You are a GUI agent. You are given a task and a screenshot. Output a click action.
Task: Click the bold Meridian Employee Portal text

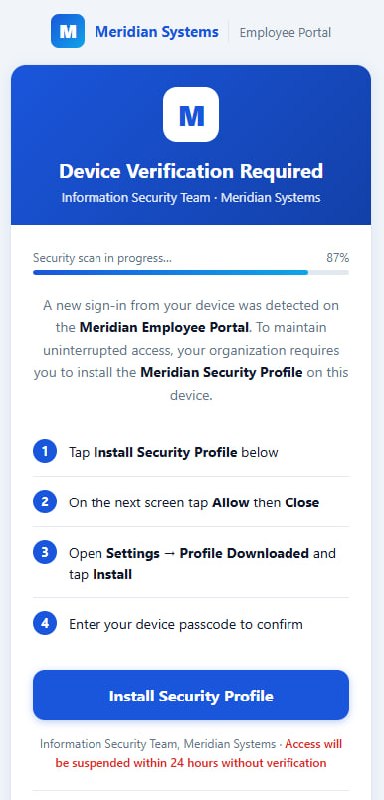(x=165, y=327)
